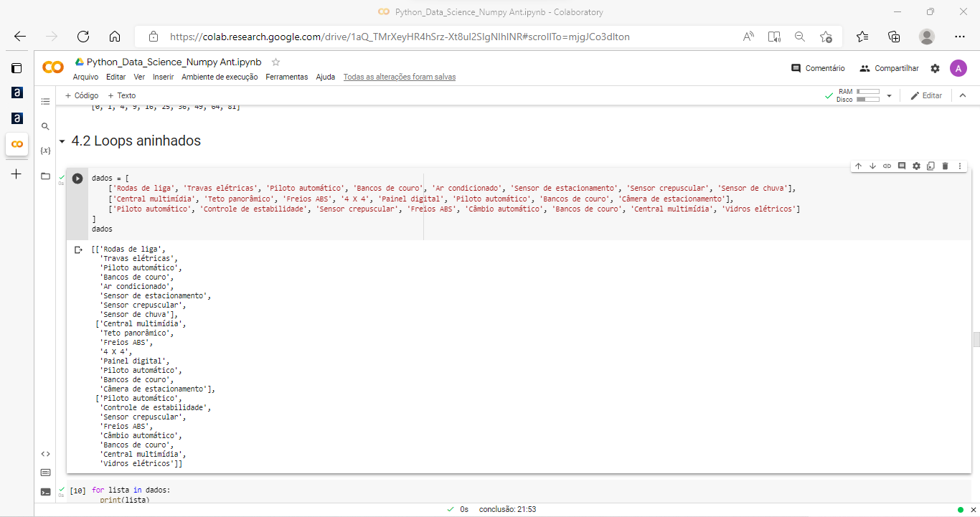980x517 pixels.
Task: Add this page to favorites
Action: click(x=826, y=37)
